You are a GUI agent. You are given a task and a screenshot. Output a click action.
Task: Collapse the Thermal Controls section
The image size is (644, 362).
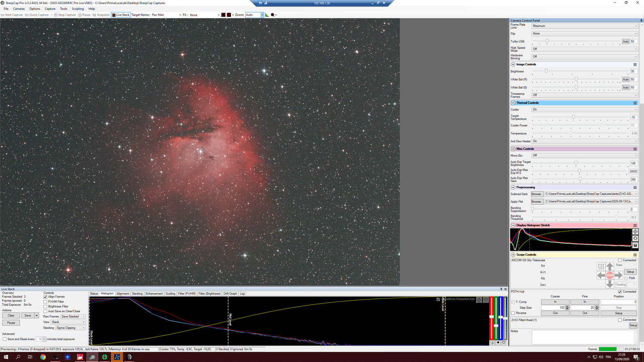tap(513, 103)
